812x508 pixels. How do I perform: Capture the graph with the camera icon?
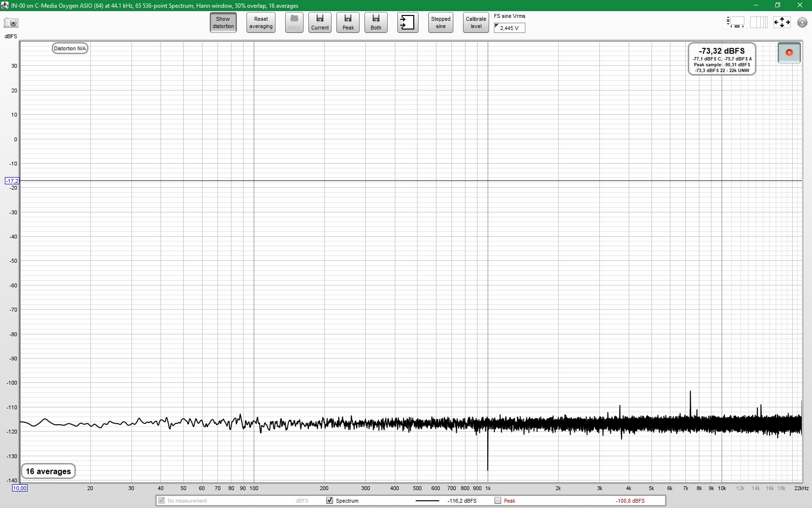tap(11, 23)
